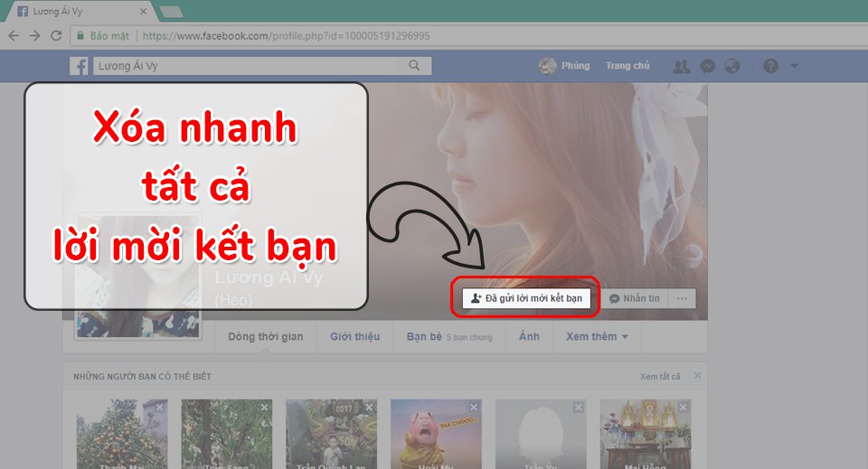868x469 pixels.
Task: Close the people you may know panel
Action: pos(697,376)
